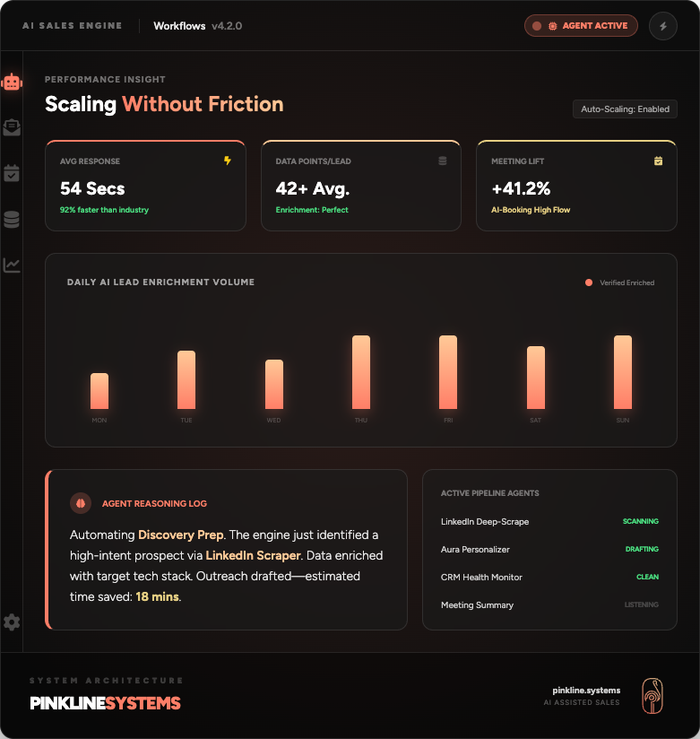This screenshot has width=700, height=739.
Task: Click the calendar icon on MEETING LIFT card
Action: [660, 161]
